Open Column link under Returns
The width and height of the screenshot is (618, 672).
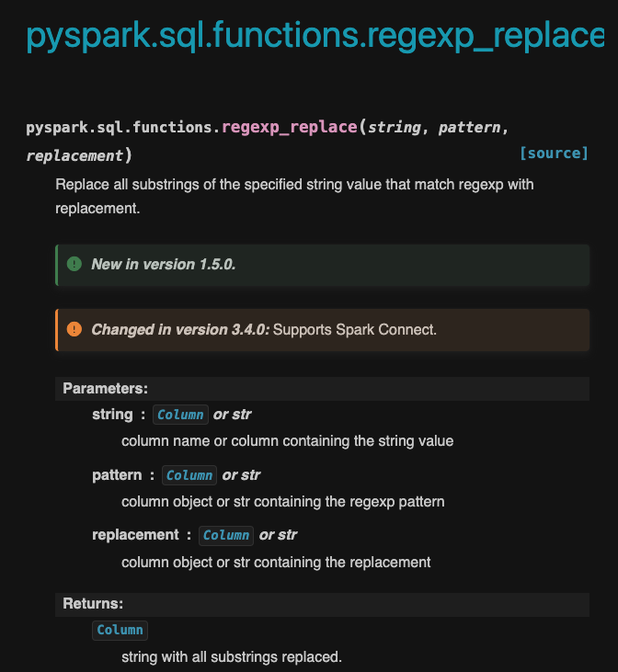click(120, 630)
